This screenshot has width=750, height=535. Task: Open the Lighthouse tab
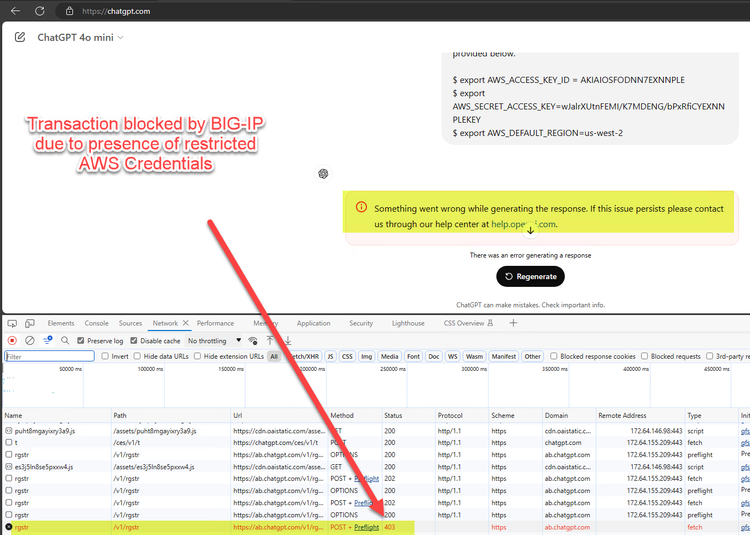[x=408, y=323]
